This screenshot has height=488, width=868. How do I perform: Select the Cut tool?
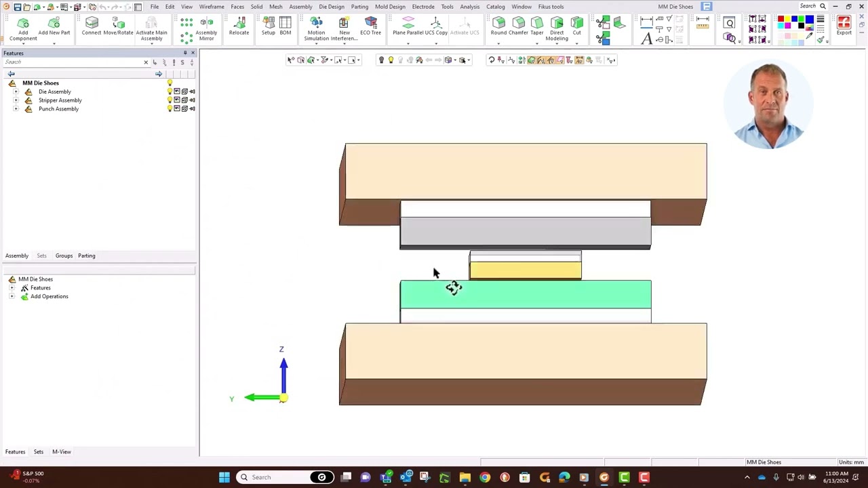(x=576, y=26)
